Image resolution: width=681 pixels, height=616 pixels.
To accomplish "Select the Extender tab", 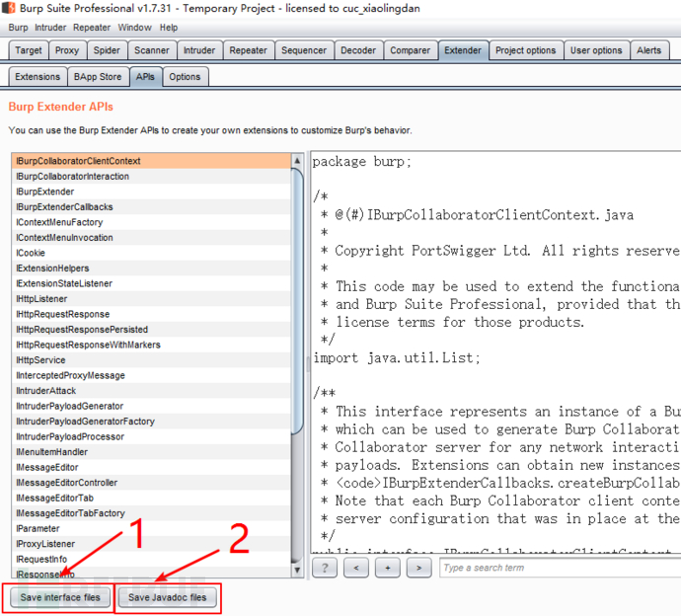I will pos(463,50).
